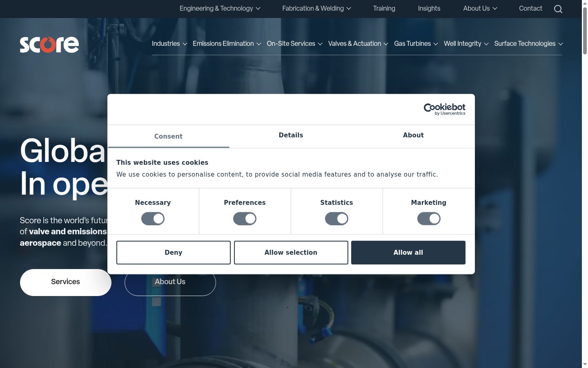Deny all cookies
Viewport: 588px width, 368px height.
pos(174,253)
